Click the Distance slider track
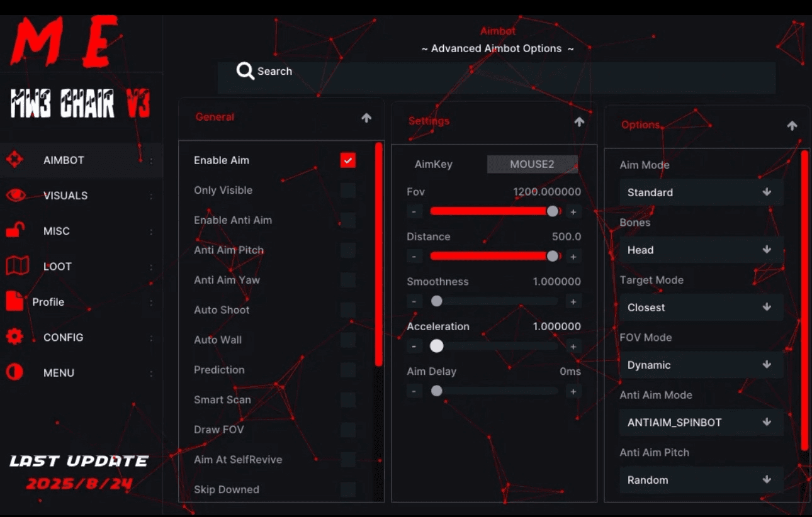This screenshot has width=812, height=517. tap(495, 257)
